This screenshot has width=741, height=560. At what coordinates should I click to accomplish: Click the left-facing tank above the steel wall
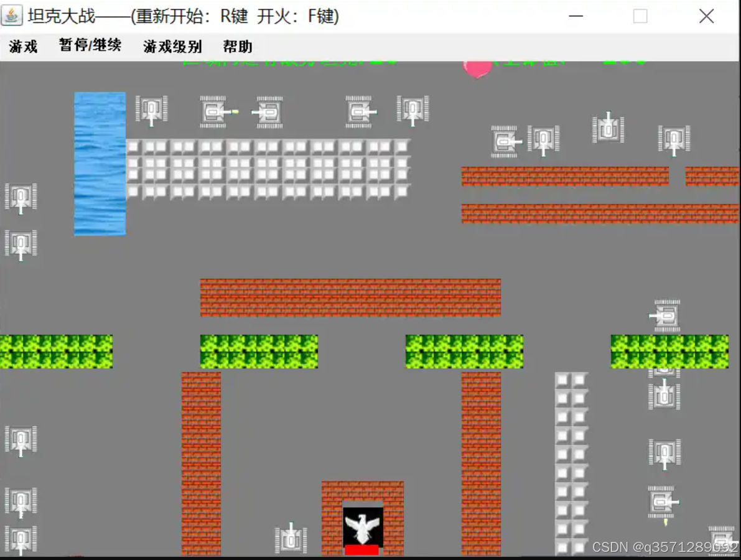coord(268,113)
